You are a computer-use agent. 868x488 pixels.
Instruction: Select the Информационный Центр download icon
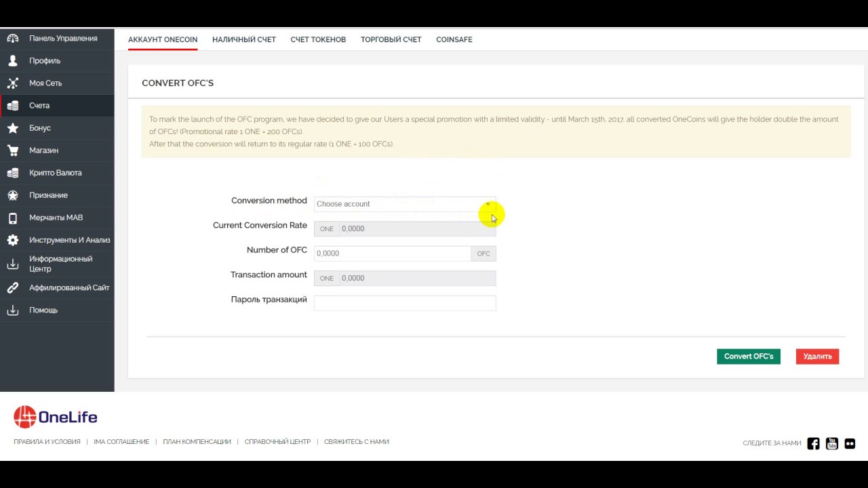tap(13, 264)
